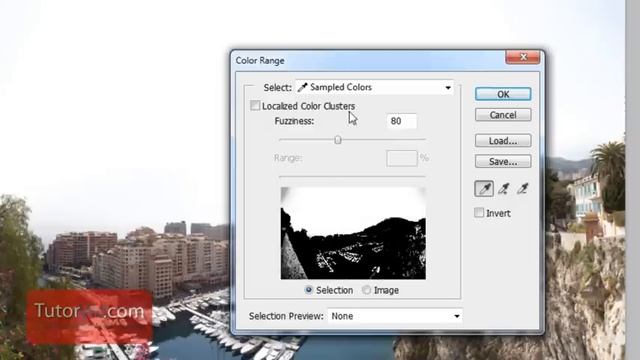
Task: Click the Cancel button
Action: pos(503,115)
